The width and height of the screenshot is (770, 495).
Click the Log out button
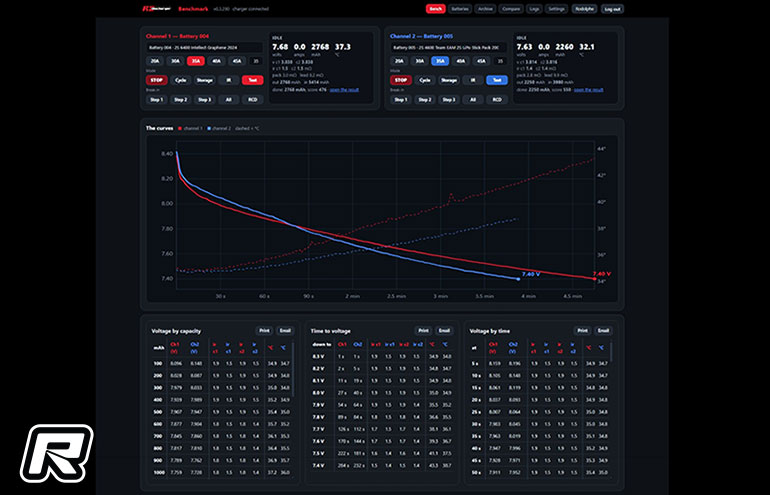(x=612, y=9)
